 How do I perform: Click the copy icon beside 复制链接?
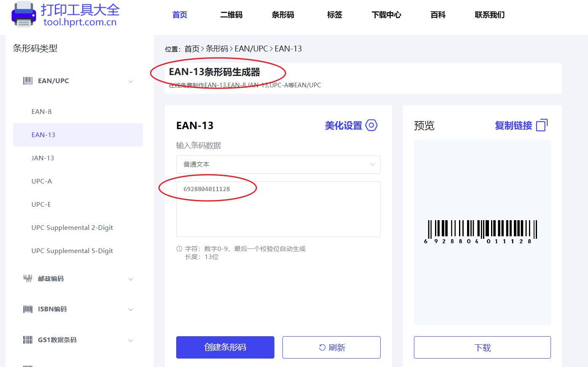[x=542, y=125]
